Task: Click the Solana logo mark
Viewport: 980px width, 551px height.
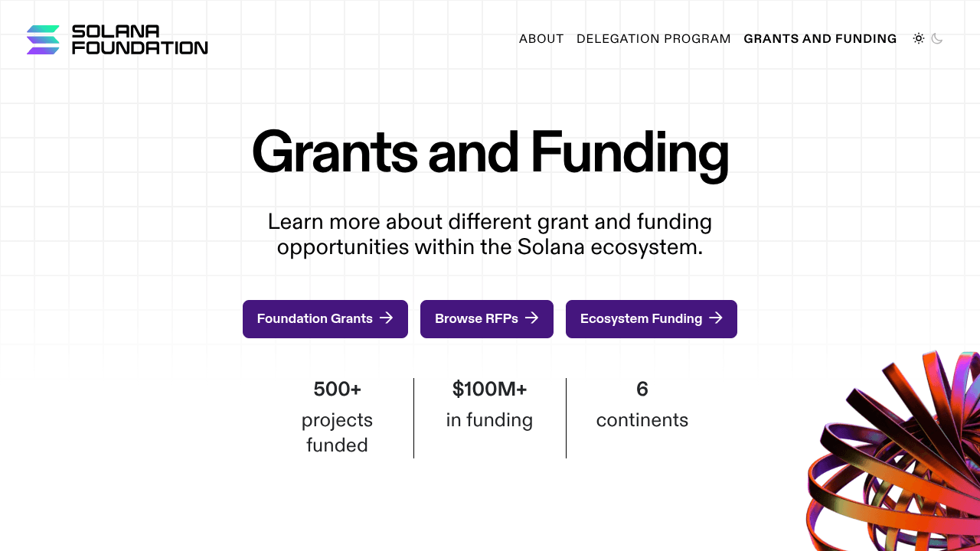Action: click(x=42, y=38)
